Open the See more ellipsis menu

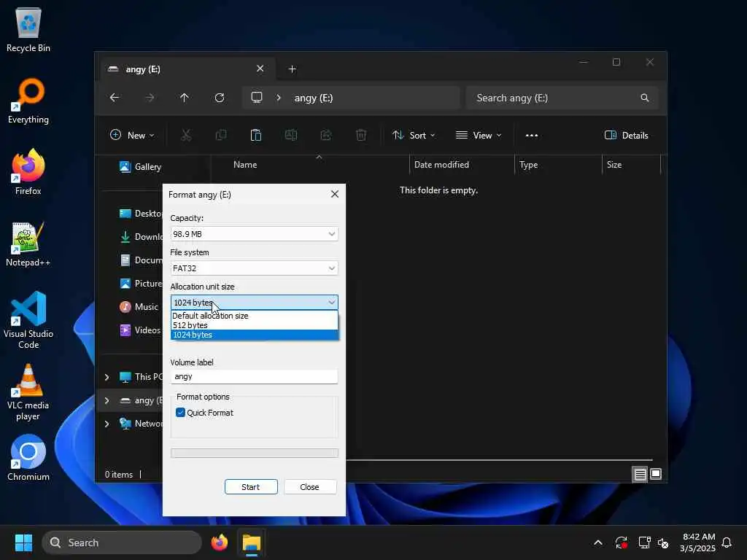tap(532, 135)
